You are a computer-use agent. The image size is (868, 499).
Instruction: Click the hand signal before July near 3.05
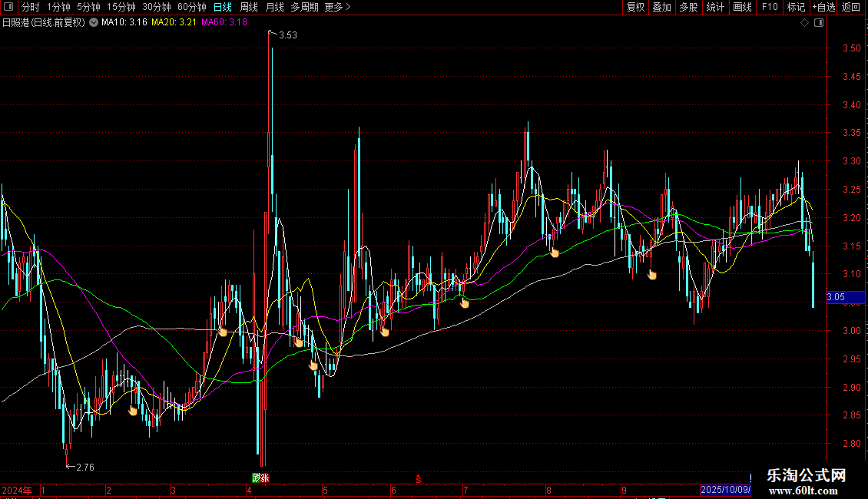465,302
